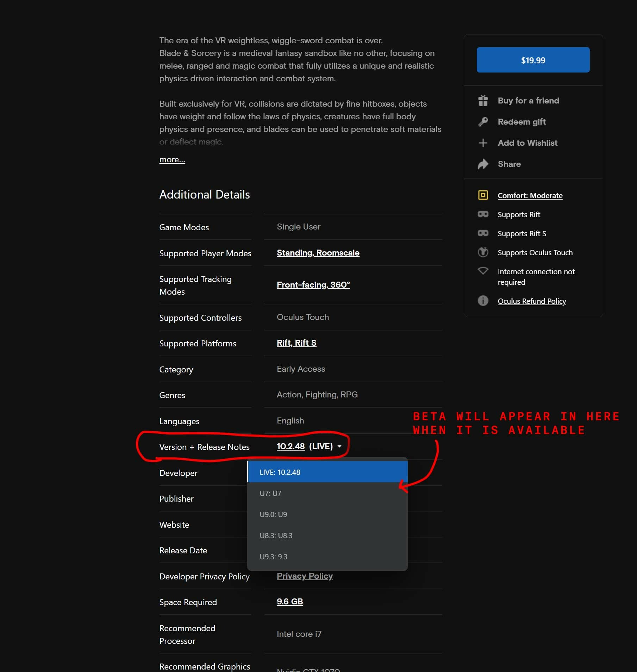
Task: Click the gift box icon
Action: pos(483,101)
